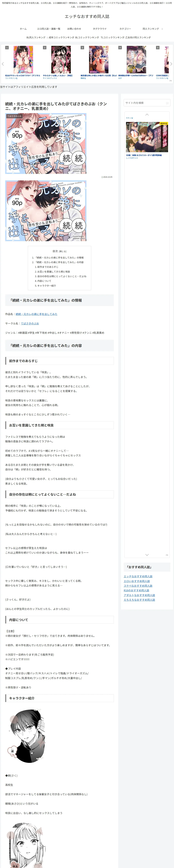Screen dimensions: 174x868
Task: Open the 成年コミックランキング submenu link
Action: (61, 37)
